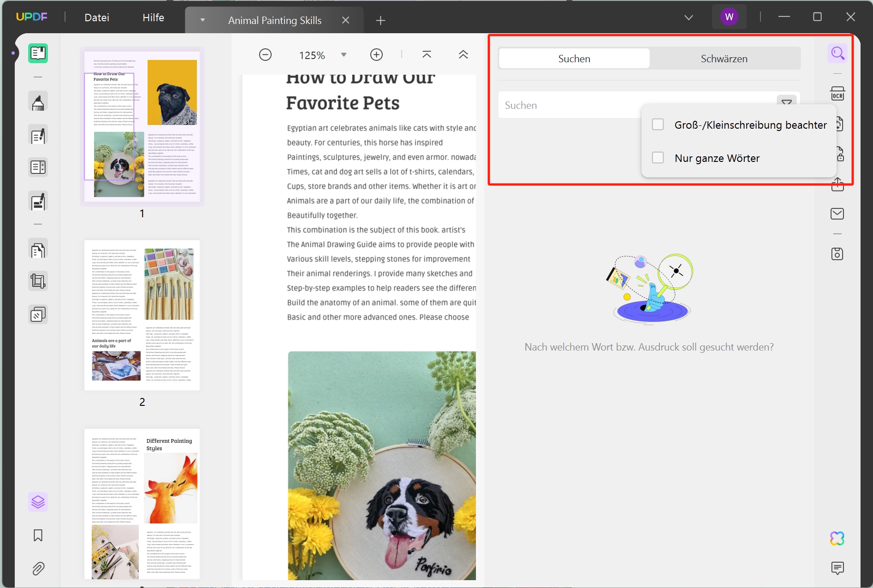
Task: Open the Datei menu
Action: tap(97, 18)
